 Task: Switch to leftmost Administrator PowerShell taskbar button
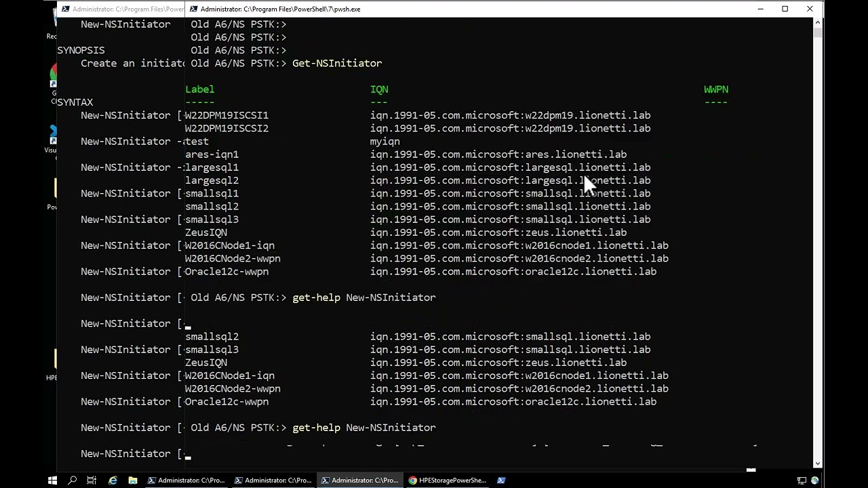point(186,480)
